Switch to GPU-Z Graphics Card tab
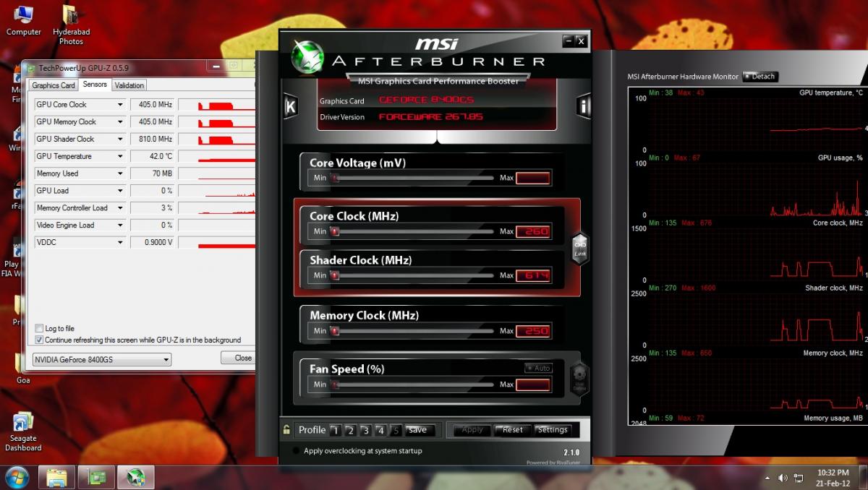868x490 pixels. point(54,85)
